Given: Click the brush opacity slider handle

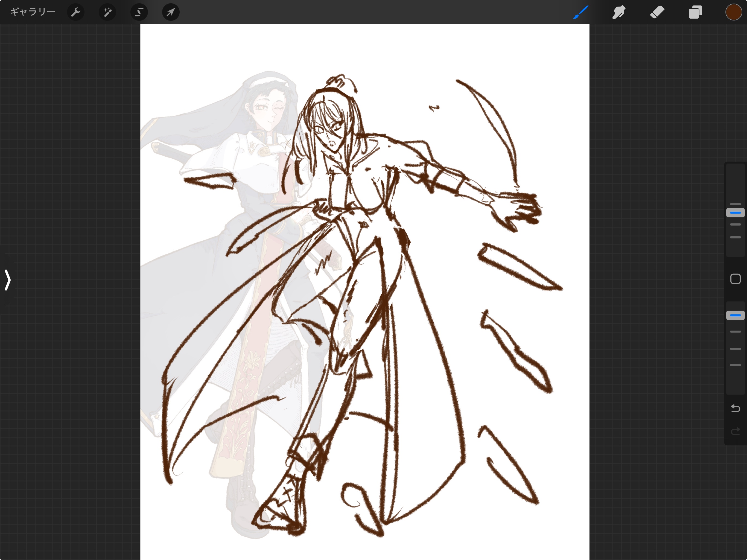Looking at the screenshot, I should coord(735,315).
